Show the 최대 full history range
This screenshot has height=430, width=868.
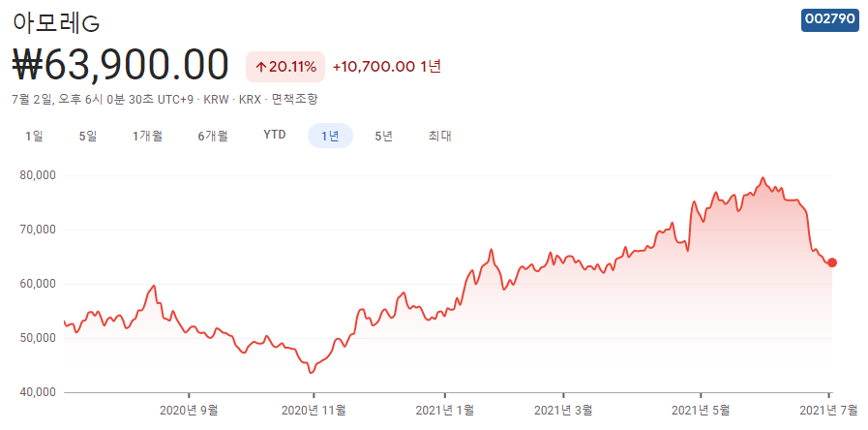[439, 136]
